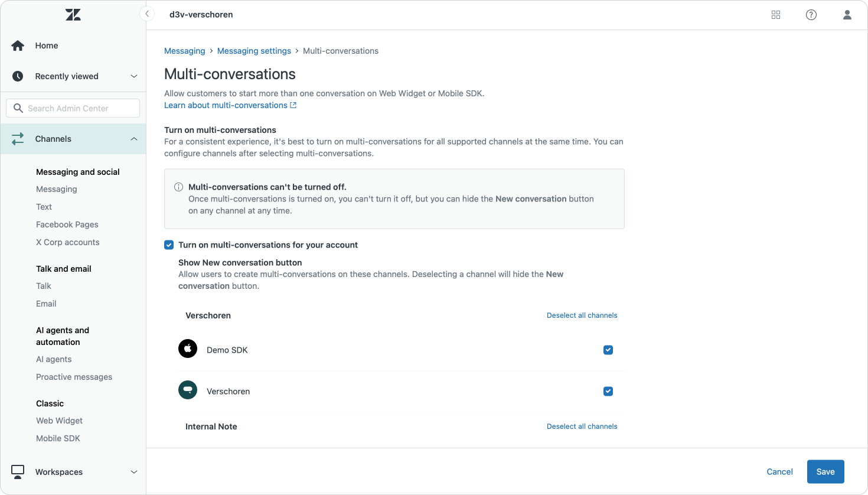868x495 pixels.
Task: Click the Home house icon
Action: pyautogui.click(x=18, y=45)
